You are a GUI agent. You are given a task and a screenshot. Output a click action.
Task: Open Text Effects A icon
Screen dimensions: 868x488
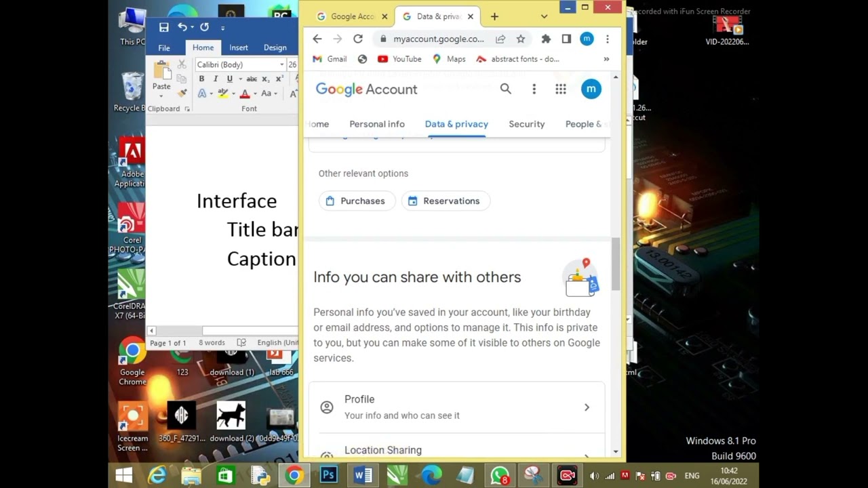[x=202, y=94]
